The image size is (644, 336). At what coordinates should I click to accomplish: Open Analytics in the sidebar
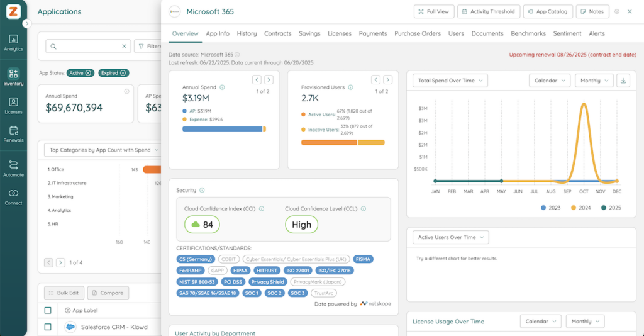[x=14, y=43]
